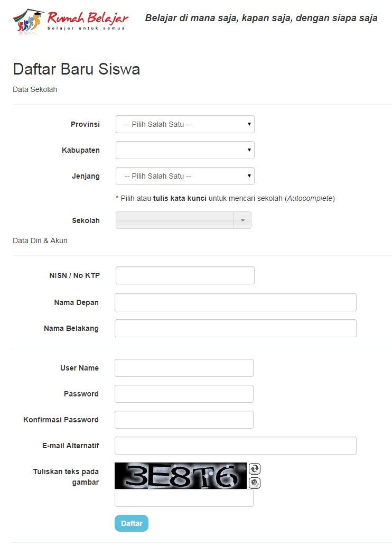Play the captcha audio

pyautogui.click(x=255, y=483)
